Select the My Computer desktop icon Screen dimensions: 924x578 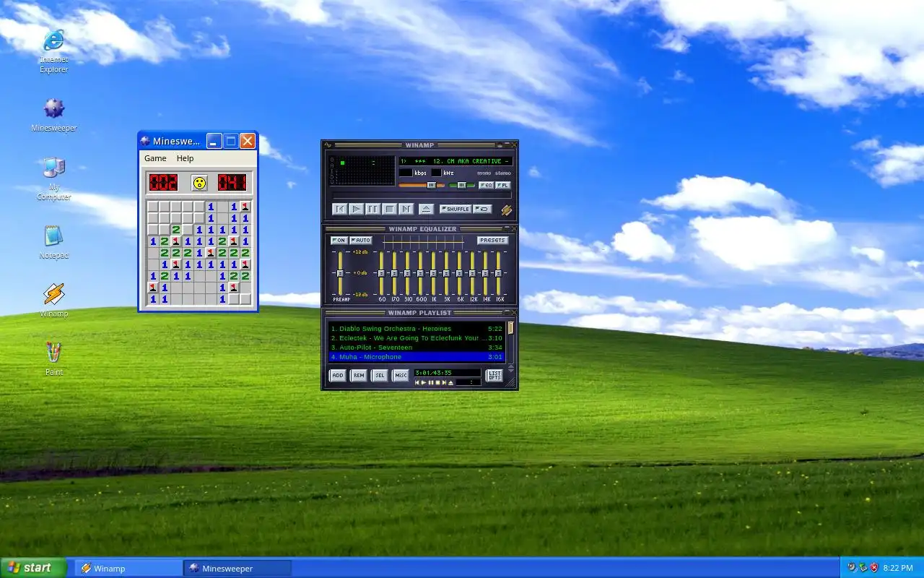coord(54,168)
